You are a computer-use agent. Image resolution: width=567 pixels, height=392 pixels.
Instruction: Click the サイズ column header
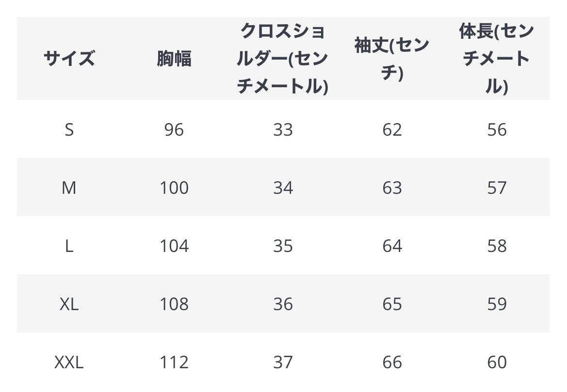pos(69,59)
